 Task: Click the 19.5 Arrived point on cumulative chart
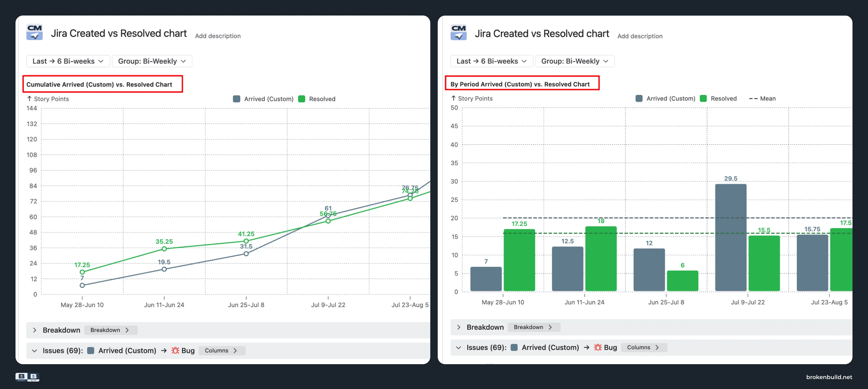pyautogui.click(x=164, y=269)
